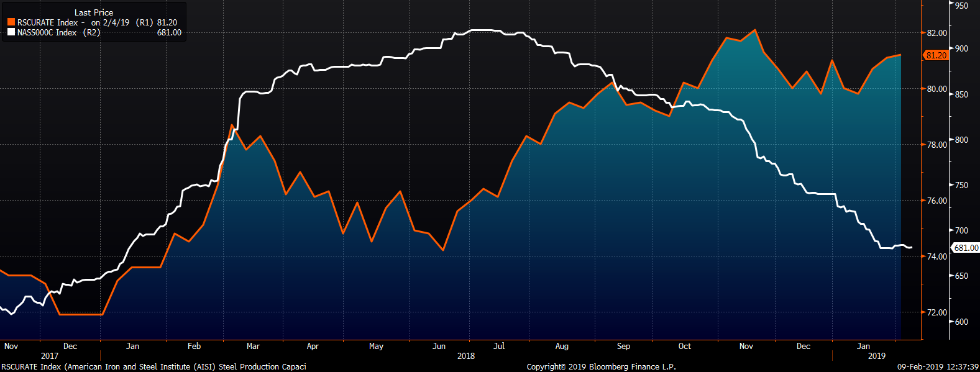The height and width of the screenshot is (372, 980).
Task: Click the white NASS000C Index legend swatch
Action: point(11,32)
